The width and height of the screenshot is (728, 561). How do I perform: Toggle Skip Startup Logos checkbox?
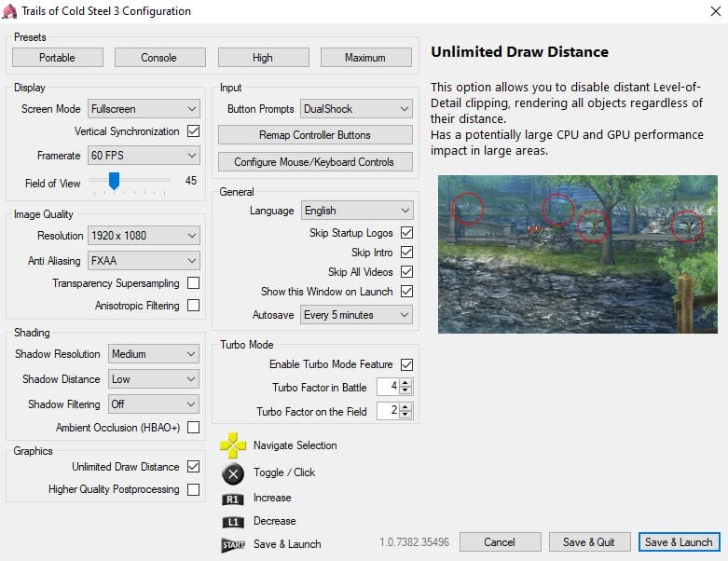pos(406,232)
